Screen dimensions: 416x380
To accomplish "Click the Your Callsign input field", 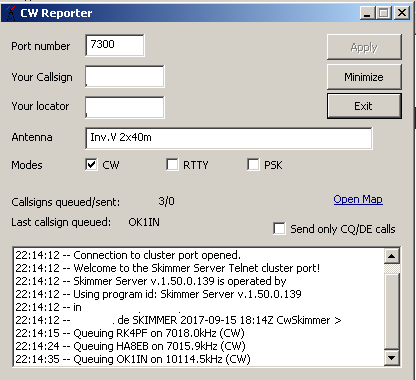I will pyautogui.click(x=125, y=77).
